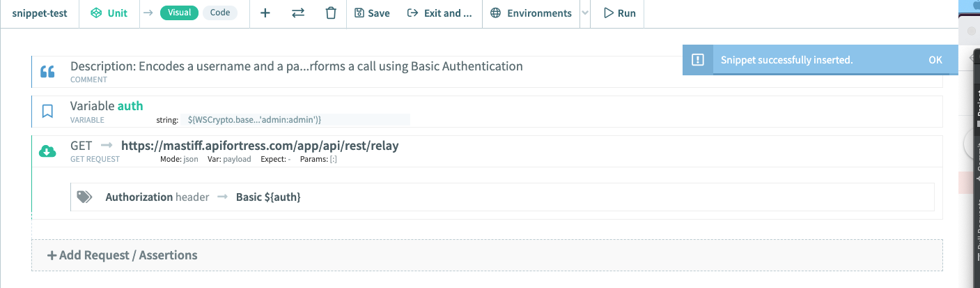Click the plus add-component icon in toolbar

265,13
